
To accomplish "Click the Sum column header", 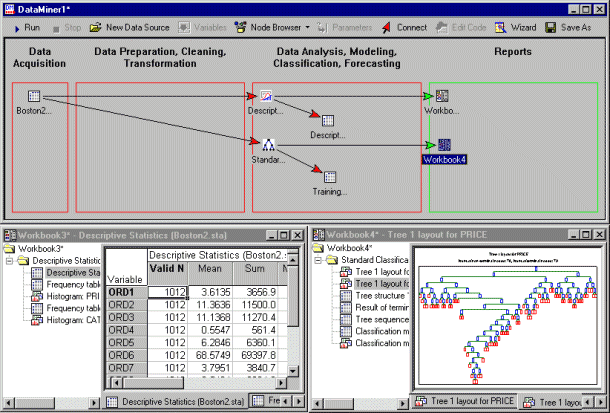I will [255, 273].
